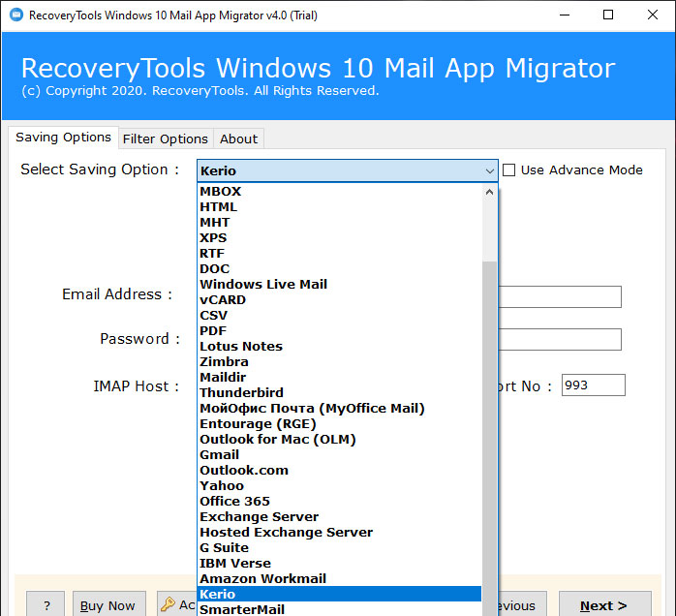Screen dimensions: 676x616
Task: Choose МойОфис Почта (MyOffice Mail) entry
Action: pos(340,409)
